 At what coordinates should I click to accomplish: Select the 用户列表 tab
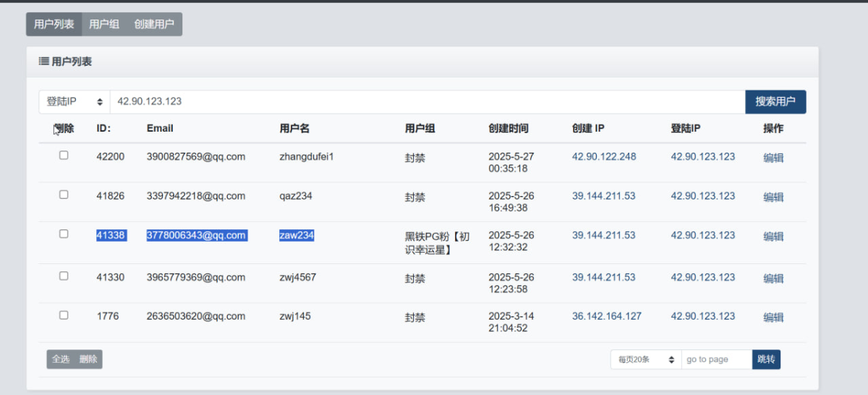(x=54, y=24)
